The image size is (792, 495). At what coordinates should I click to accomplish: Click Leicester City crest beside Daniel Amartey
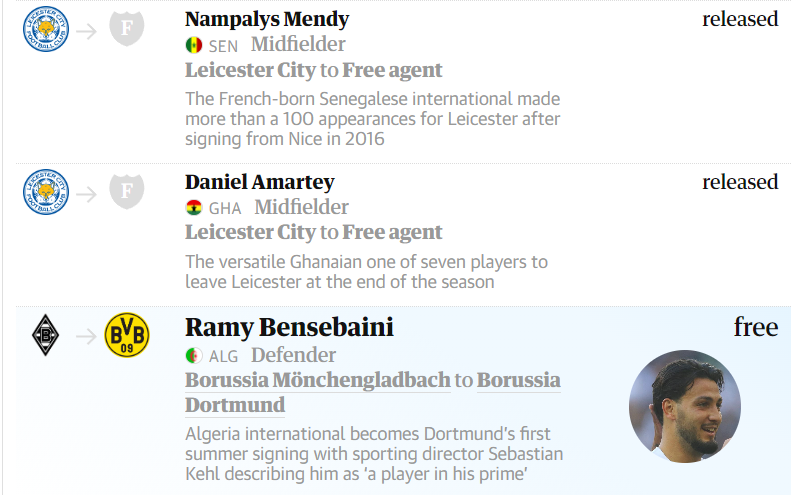point(46,192)
